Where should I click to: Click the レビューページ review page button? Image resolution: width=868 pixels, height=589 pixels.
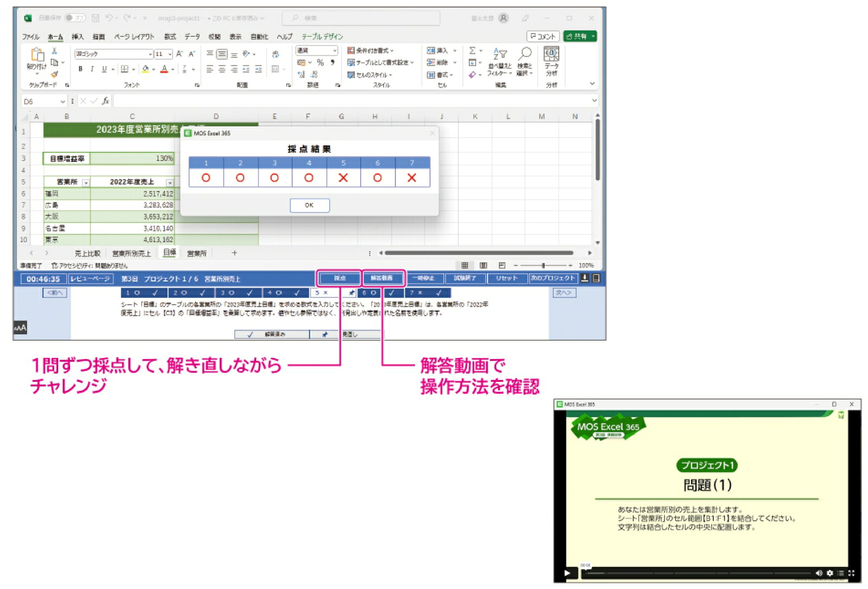[90, 279]
